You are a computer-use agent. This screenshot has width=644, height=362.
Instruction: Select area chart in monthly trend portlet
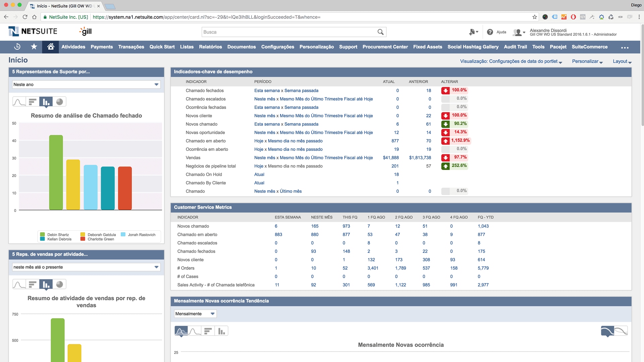click(181, 331)
